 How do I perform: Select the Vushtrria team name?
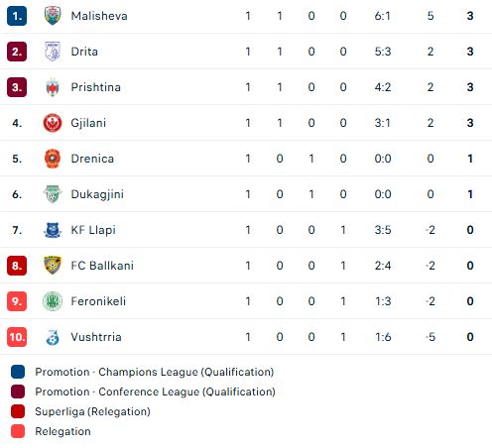(x=96, y=337)
